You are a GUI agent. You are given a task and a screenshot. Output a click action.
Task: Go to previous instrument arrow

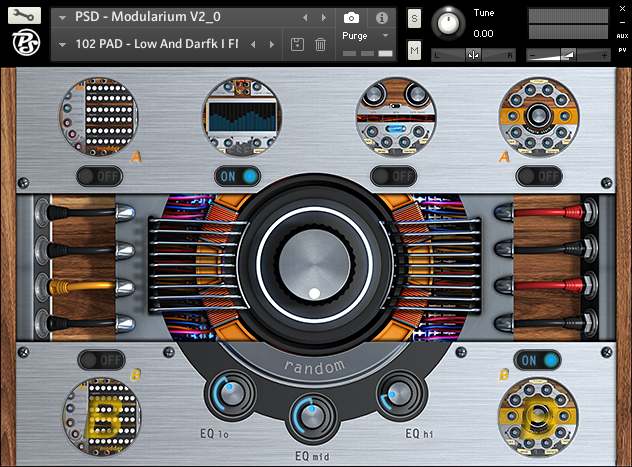coord(305,17)
